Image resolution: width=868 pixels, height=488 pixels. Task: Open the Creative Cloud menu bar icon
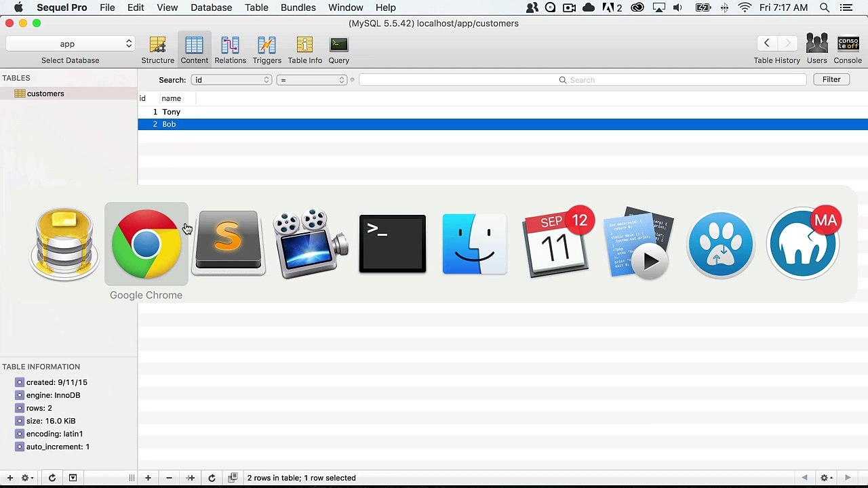pos(637,7)
